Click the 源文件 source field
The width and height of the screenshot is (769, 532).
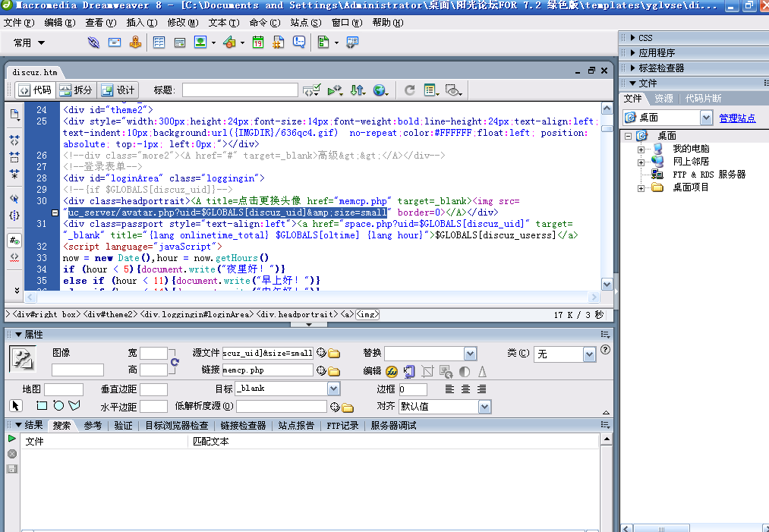[x=268, y=353]
